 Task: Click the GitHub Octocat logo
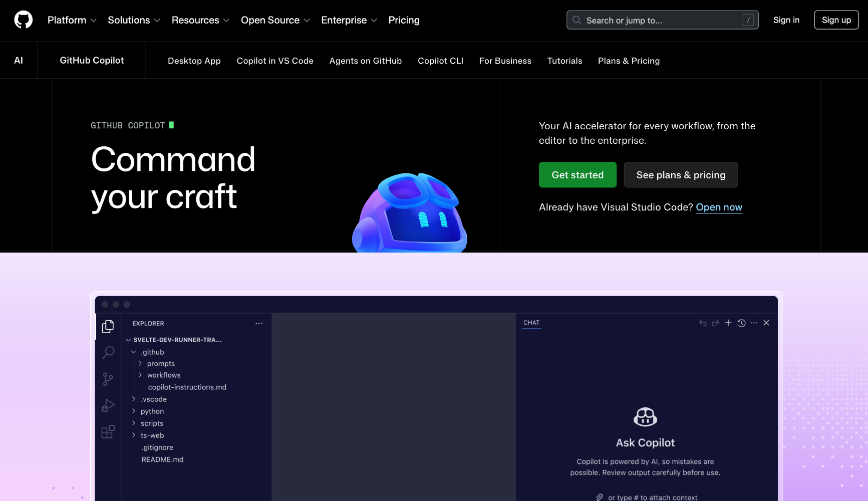coord(23,20)
